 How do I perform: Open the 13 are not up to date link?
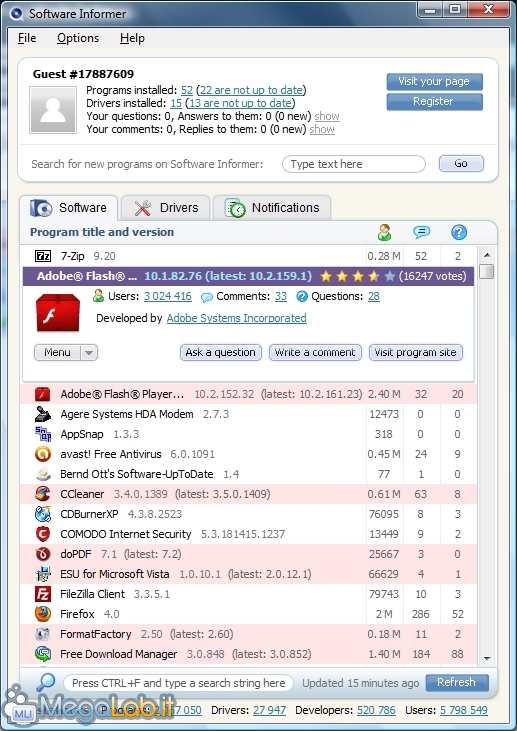(x=240, y=103)
